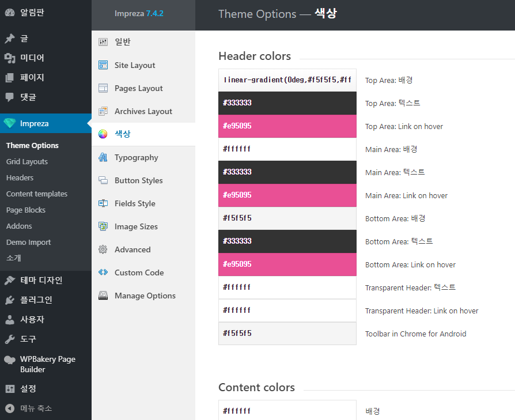Pick Main Area 텍스트 color

click(x=287, y=172)
